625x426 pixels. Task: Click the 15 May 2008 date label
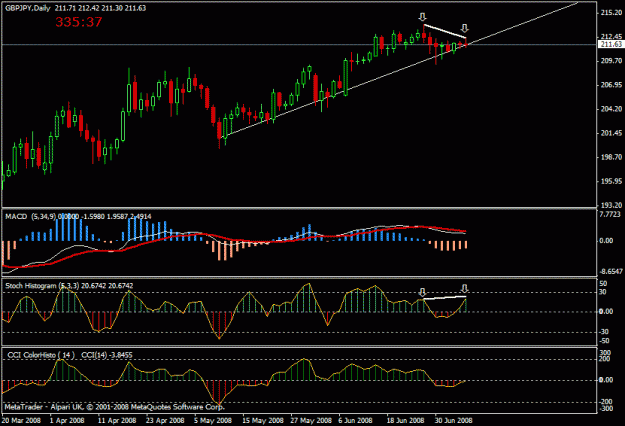coord(263,420)
